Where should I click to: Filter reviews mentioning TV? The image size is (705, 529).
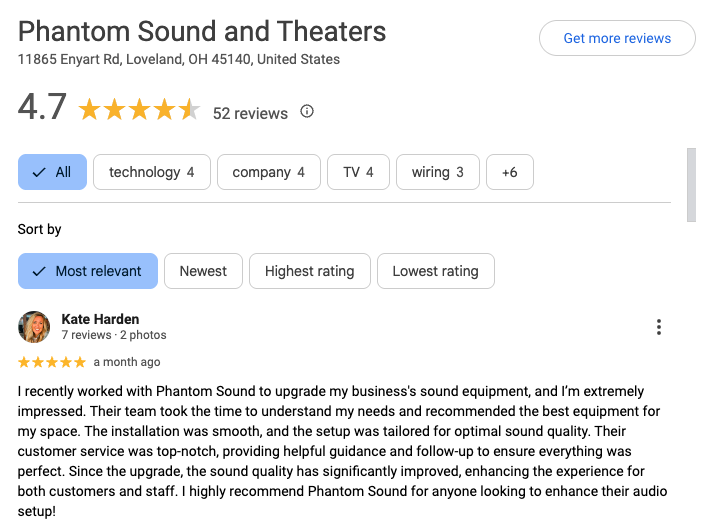(358, 172)
